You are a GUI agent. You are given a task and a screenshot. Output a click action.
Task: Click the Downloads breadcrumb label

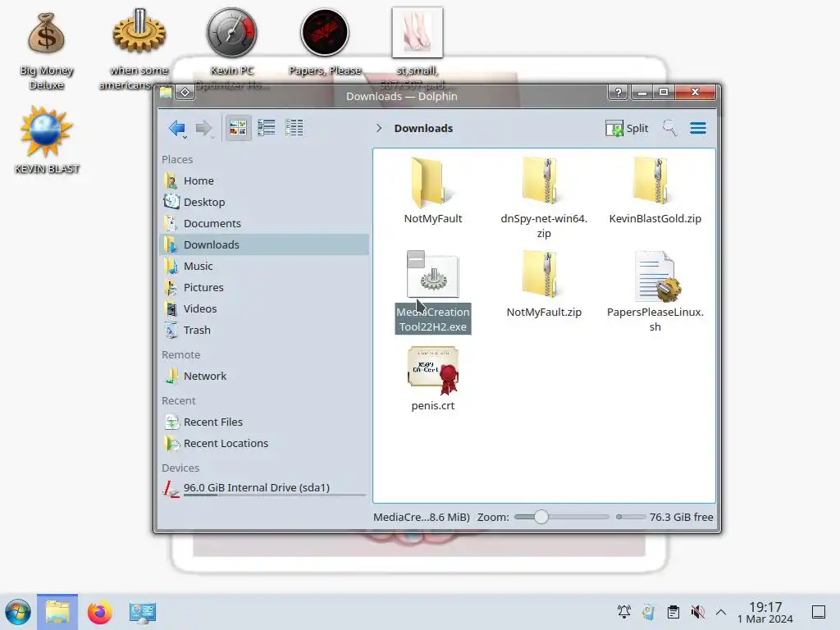click(423, 128)
